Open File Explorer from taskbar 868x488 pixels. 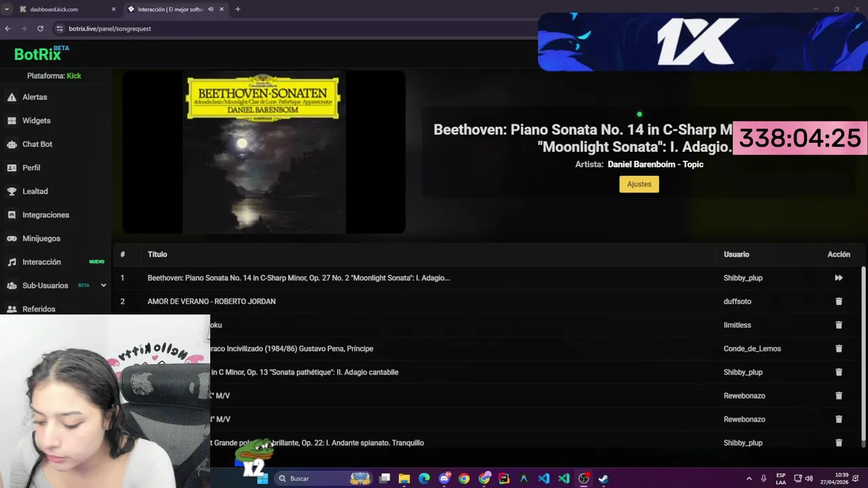tap(404, 479)
